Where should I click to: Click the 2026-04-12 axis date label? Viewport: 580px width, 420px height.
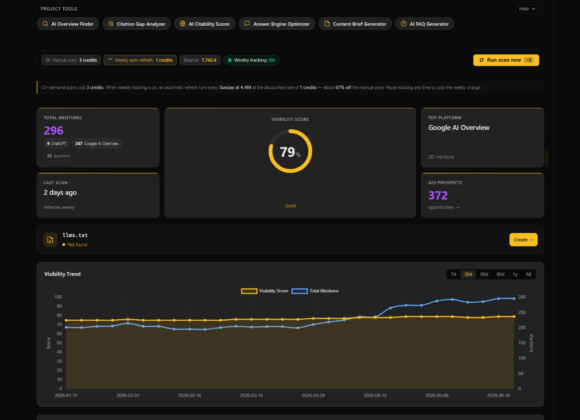pyautogui.click(x=375, y=396)
